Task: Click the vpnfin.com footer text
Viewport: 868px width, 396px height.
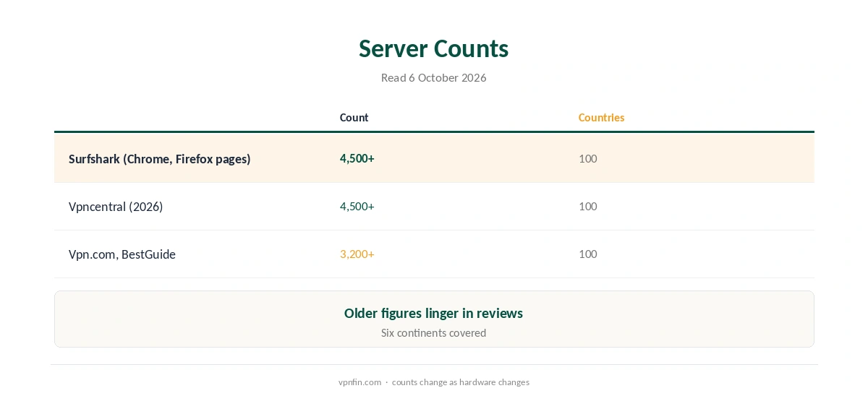Action: pos(359,382)
